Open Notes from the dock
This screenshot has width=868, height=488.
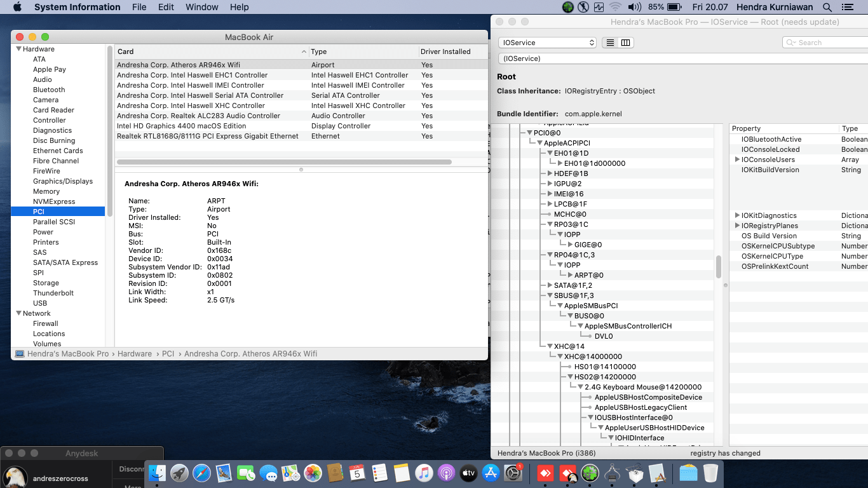[x=402, y=473]
